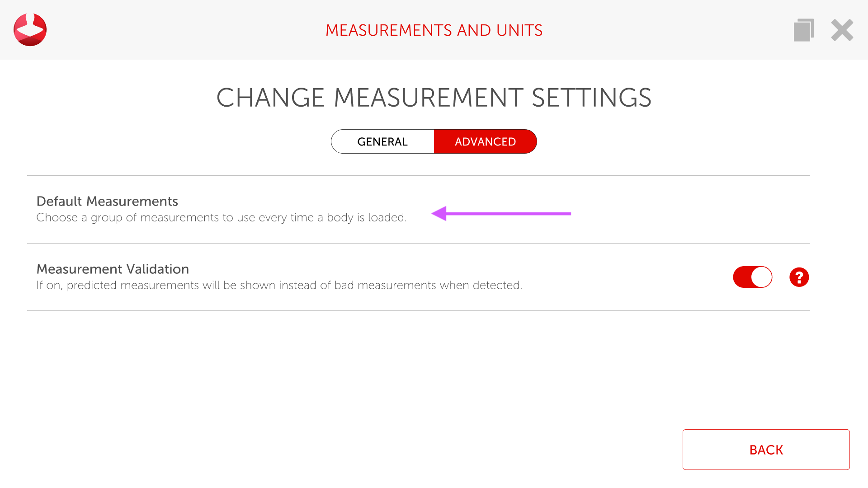Click the Change Measurement Settings heading
The image size is (868, 488).
pyautogui.click(x=434, y=98)
